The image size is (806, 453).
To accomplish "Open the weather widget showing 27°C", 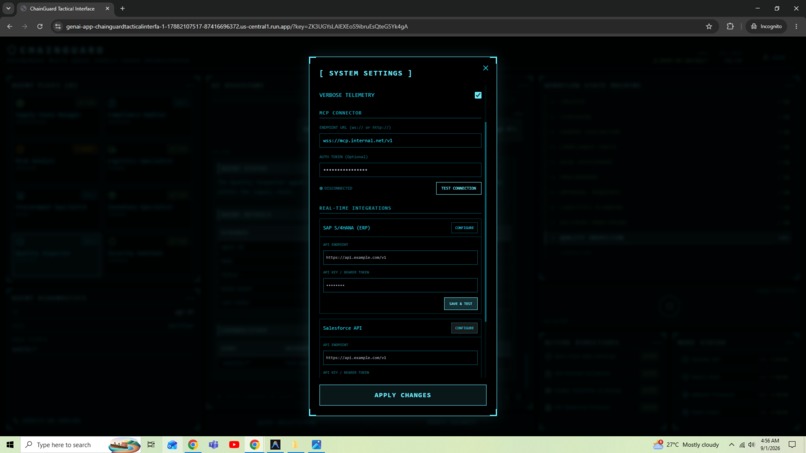I will 686,444.
